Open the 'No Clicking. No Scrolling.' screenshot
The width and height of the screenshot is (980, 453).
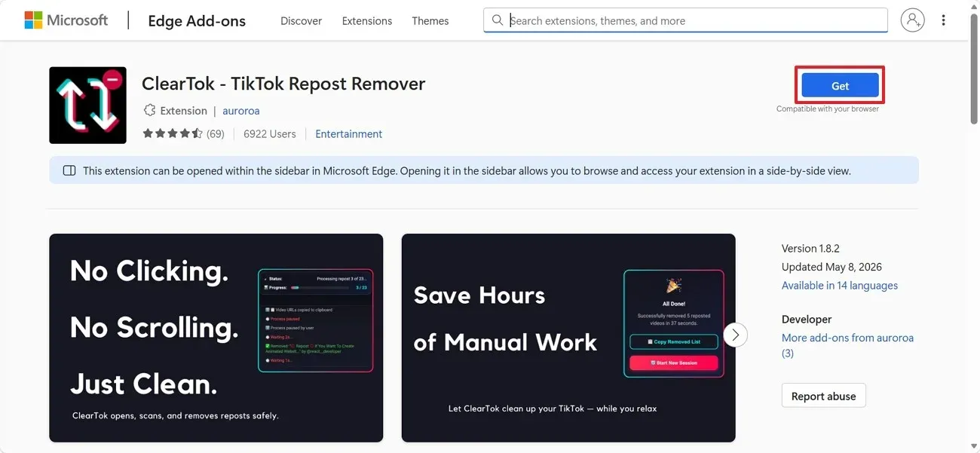[x=216, y=338]
